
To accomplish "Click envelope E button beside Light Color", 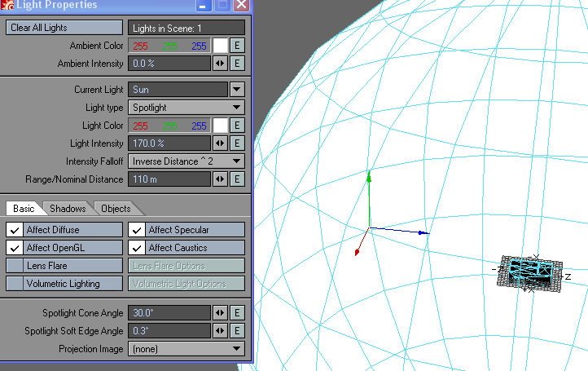I will (x=237, y=126).
